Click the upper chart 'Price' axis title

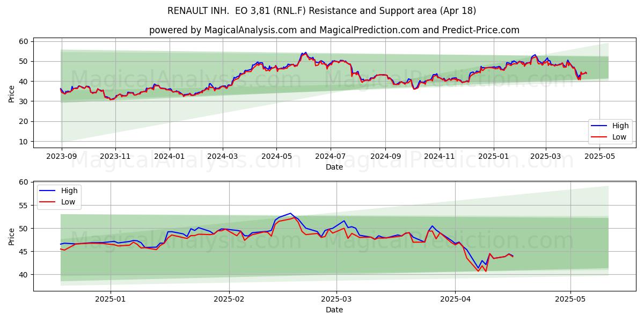point(12,93)
